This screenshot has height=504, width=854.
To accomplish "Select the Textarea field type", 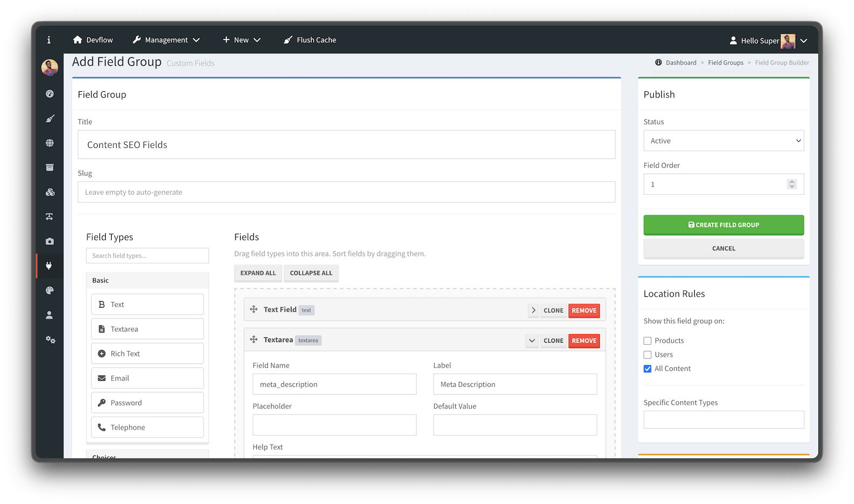I will 147,329.
